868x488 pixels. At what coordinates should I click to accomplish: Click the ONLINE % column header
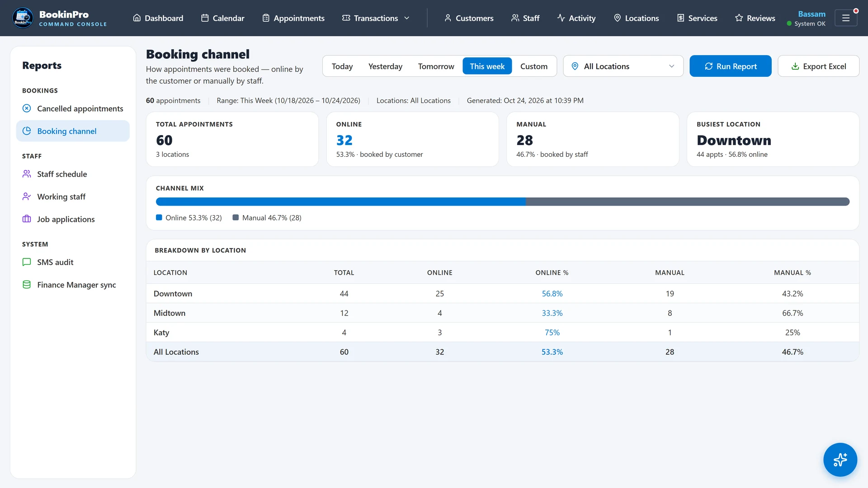click(x=552, y=272)
